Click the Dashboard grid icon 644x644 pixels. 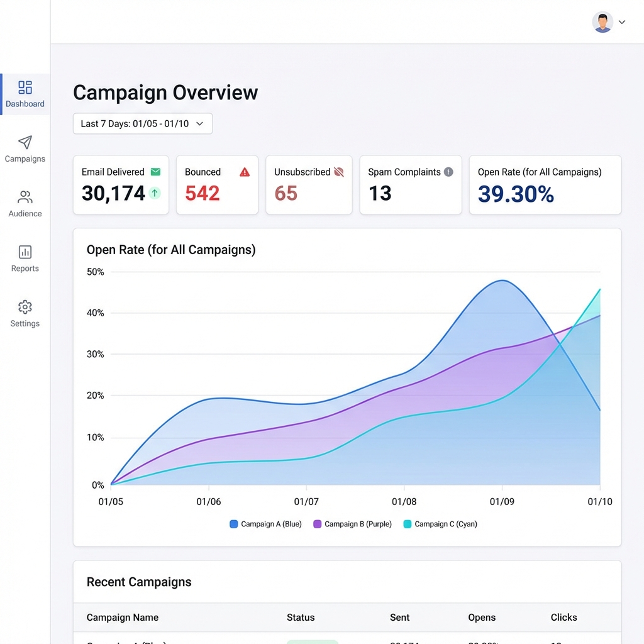(25, 87)
